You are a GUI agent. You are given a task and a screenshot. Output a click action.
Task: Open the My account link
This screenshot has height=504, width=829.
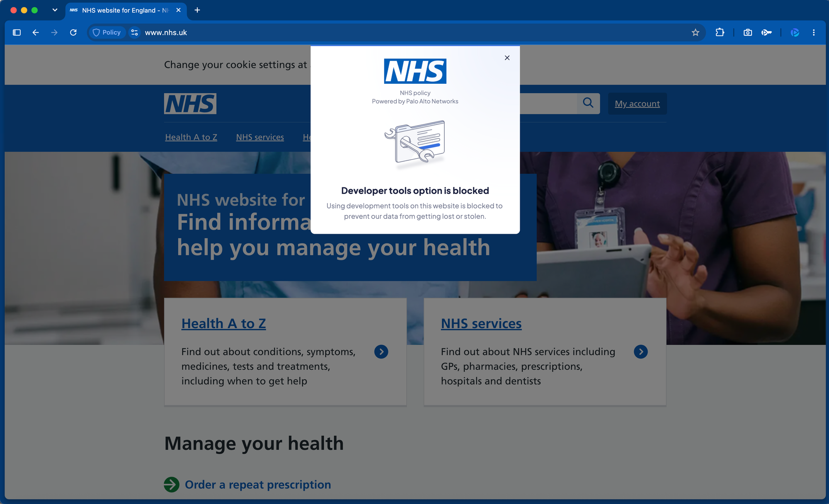point(637,104)
